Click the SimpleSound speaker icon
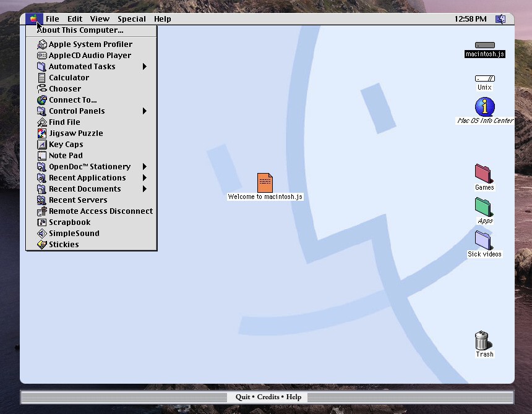 click(41, 234)
